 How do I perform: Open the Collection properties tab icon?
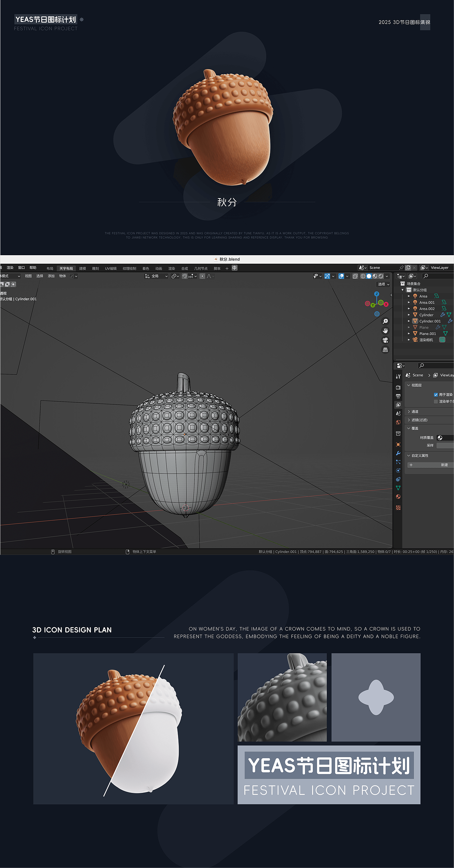coord(398,433)
